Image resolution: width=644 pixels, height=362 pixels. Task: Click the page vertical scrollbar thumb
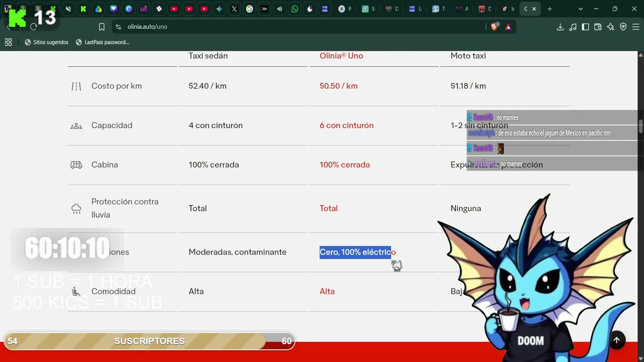(640, 126)
